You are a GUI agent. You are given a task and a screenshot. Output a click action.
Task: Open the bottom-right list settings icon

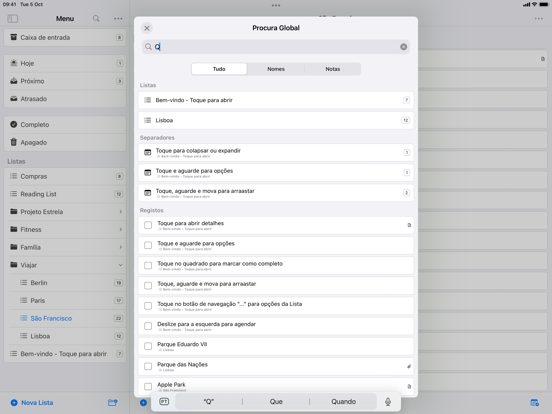tap(534, 402)
